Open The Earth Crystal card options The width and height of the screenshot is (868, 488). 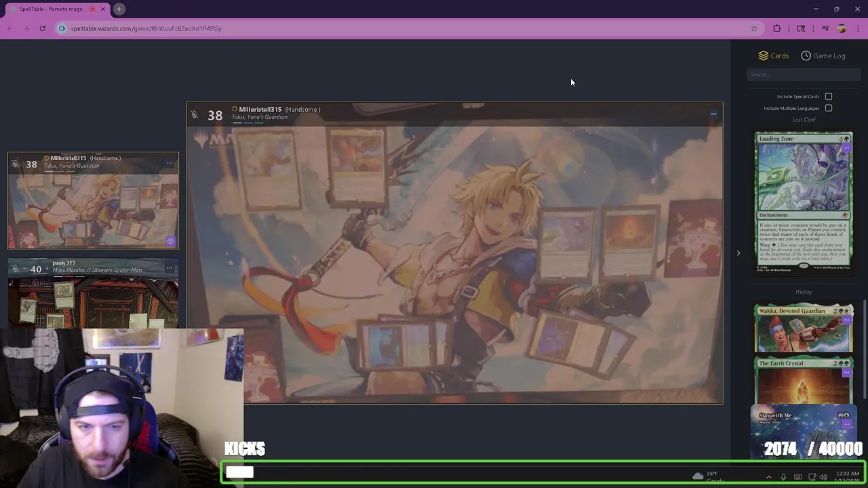[846, 372]
